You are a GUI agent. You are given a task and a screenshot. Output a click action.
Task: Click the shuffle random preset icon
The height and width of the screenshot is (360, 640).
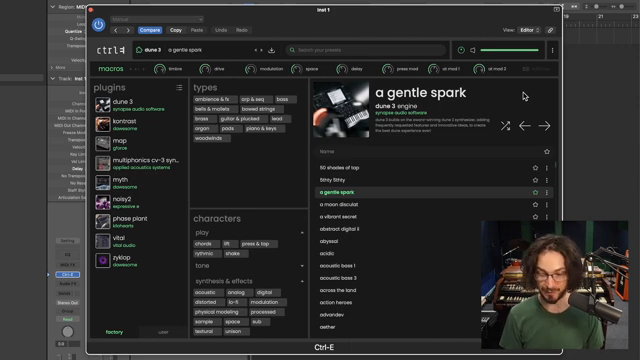(x=505, y=126)
